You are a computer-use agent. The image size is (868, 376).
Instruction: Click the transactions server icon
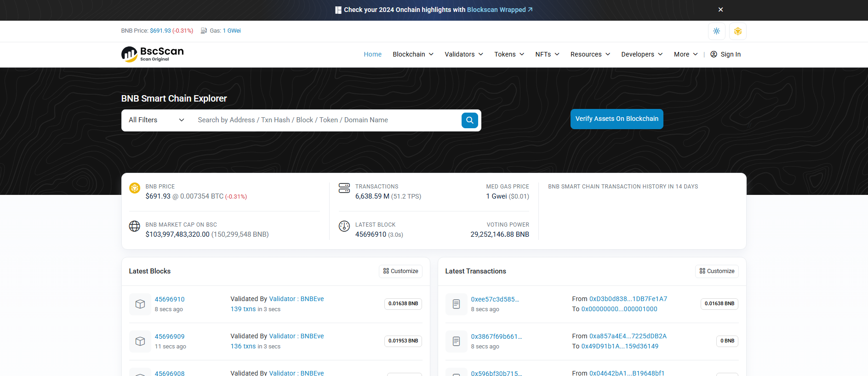coord(344,188)
